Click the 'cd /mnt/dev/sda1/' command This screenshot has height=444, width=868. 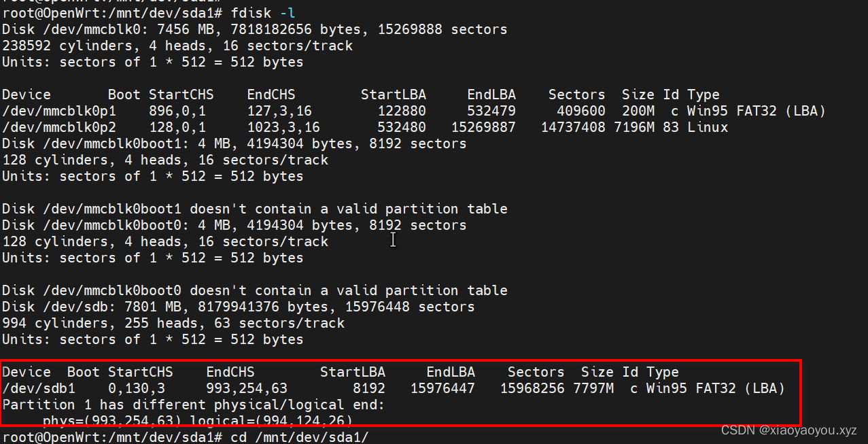300,437
